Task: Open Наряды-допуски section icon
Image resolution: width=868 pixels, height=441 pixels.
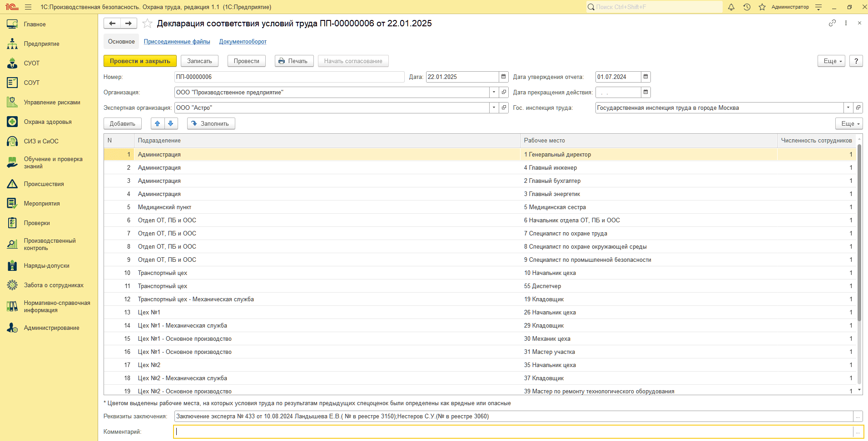Action: (12, 266)
